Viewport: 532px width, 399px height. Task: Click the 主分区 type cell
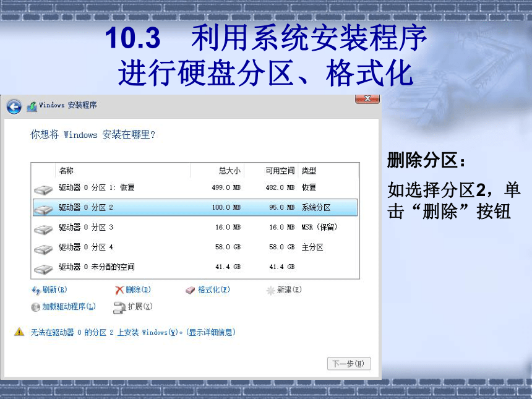[x=312, y=247]
